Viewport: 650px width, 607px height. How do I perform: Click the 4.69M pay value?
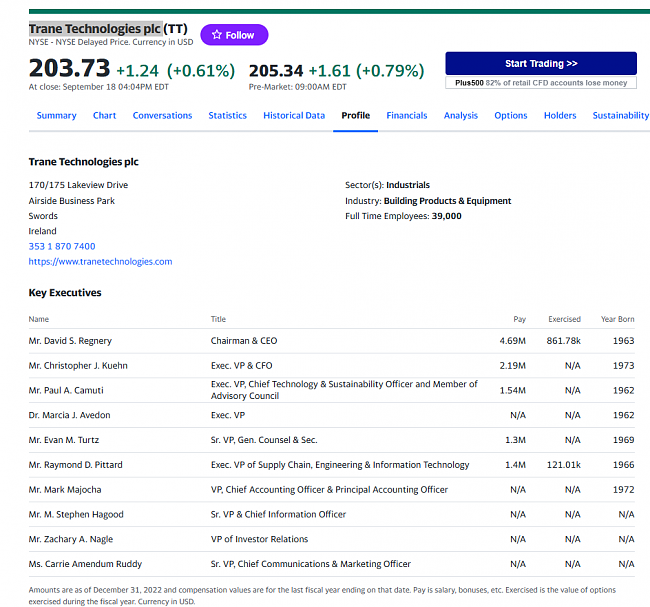[512, 341]
